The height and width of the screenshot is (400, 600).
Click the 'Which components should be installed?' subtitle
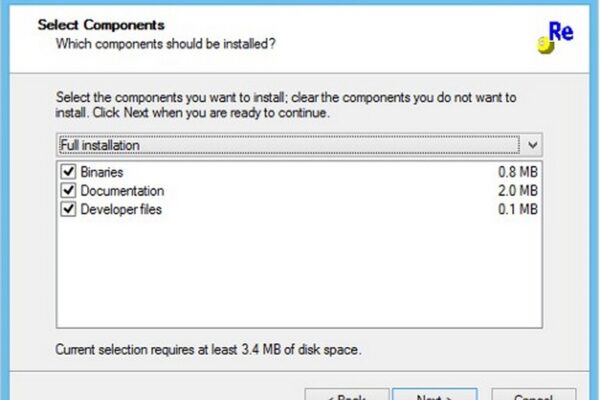tap(166, 44)
